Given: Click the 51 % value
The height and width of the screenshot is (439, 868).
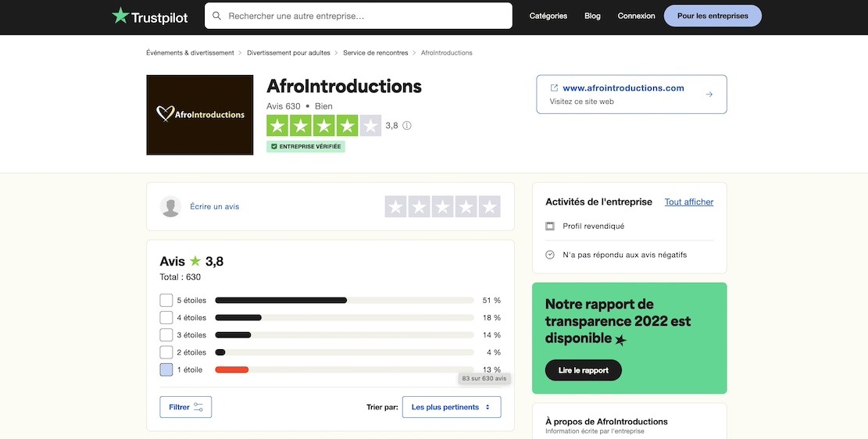Looking at the screenshot, I should coord(491,300).
